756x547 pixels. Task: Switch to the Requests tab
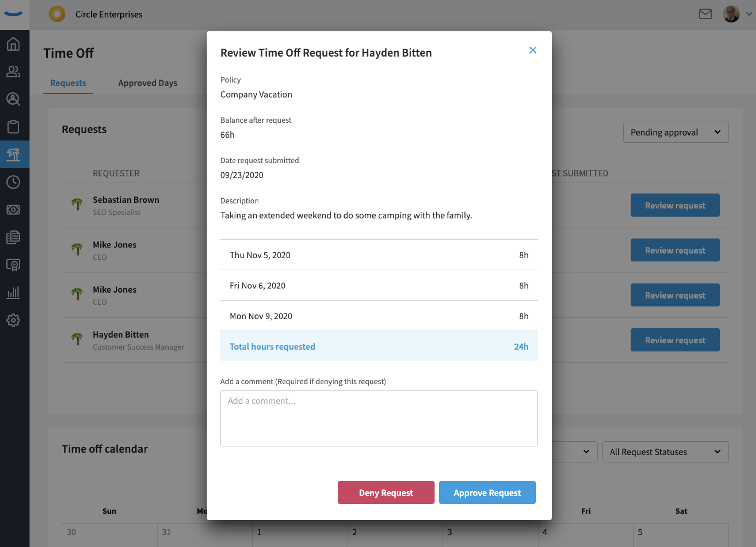tap(68, 83)
